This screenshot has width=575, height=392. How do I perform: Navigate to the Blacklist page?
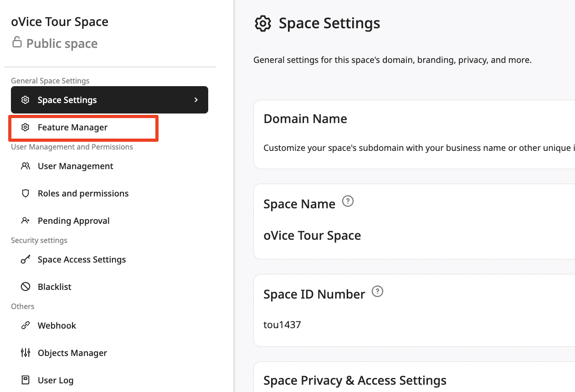[x=109, y=287]
